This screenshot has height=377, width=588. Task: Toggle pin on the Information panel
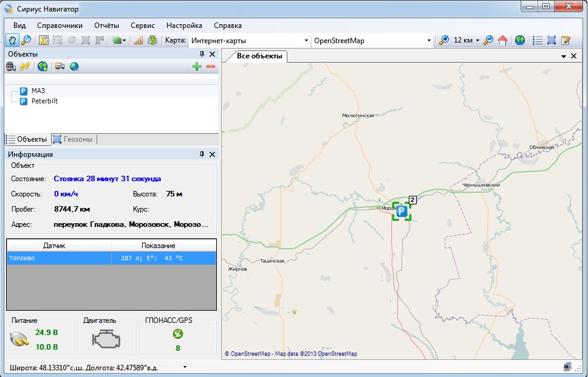pyautogui.click(x=202, y=154)
